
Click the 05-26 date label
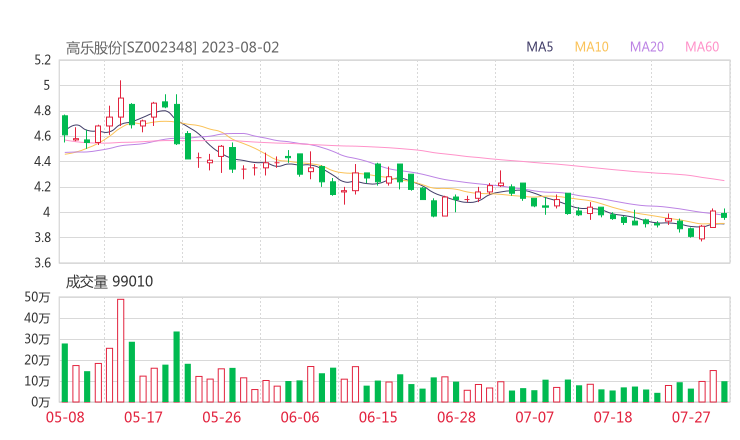[222, 417]
